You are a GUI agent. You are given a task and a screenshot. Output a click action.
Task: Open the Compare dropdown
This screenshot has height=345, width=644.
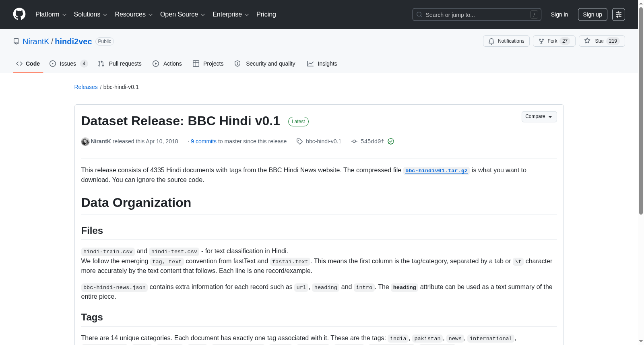tap(539, 117)
